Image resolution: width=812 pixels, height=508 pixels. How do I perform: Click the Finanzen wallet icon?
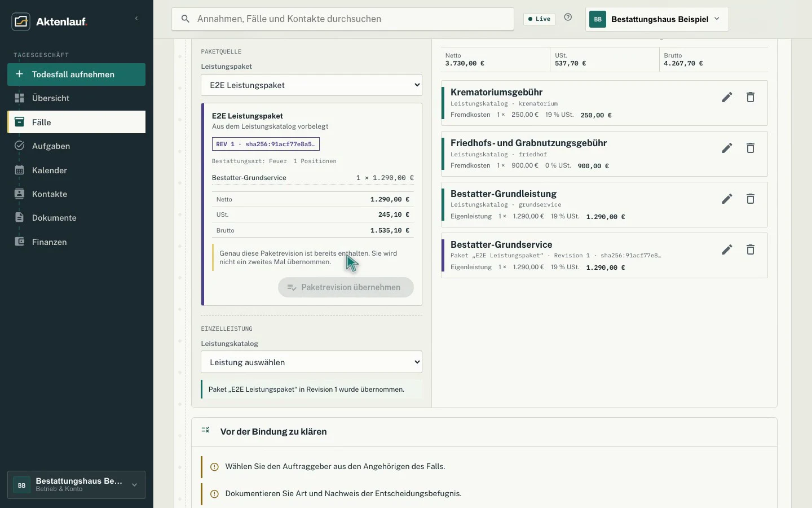19,242
